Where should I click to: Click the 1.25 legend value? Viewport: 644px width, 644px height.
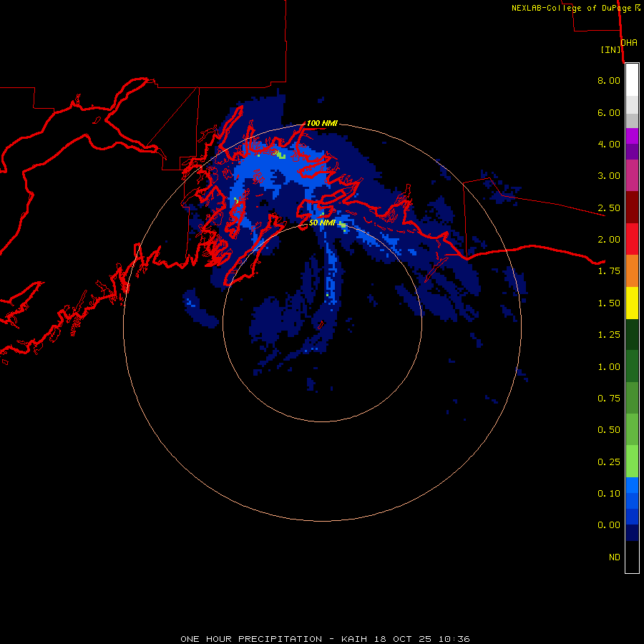point(609,335)
